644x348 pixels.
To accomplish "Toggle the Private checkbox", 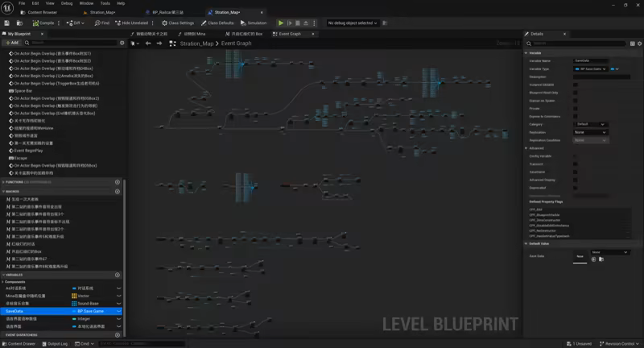I will tap(575, 108).
